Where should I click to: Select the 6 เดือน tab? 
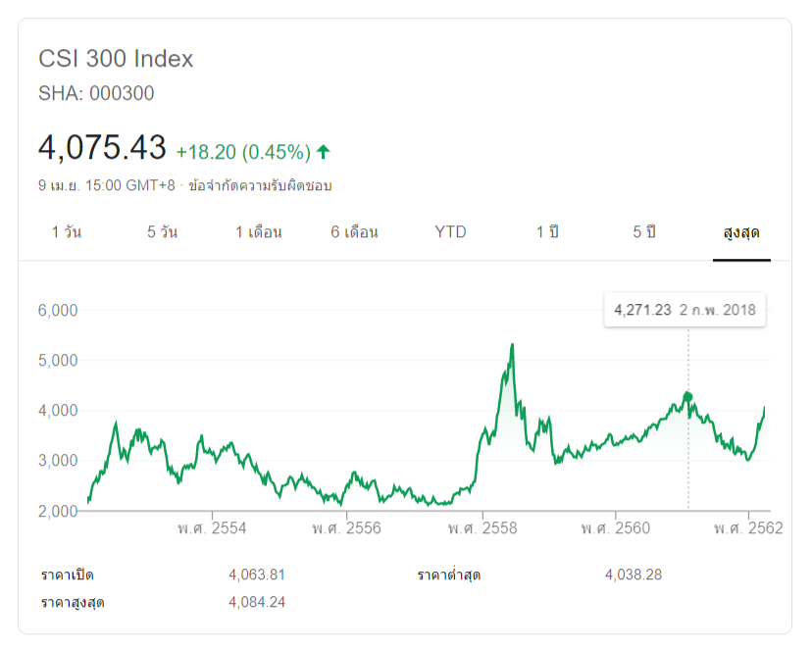click(354, 232)
